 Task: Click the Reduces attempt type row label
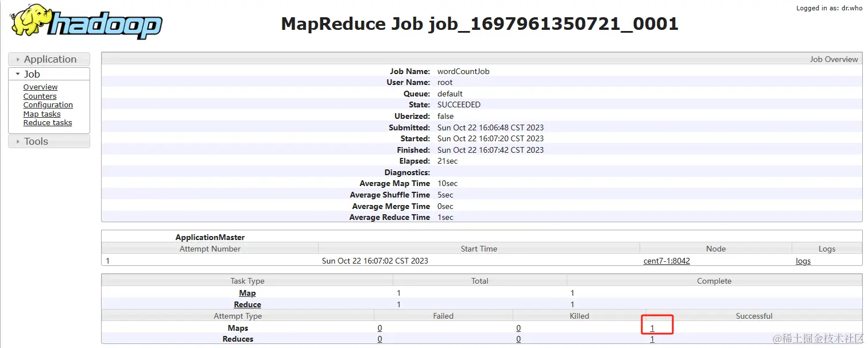click(x=238, y=339)
